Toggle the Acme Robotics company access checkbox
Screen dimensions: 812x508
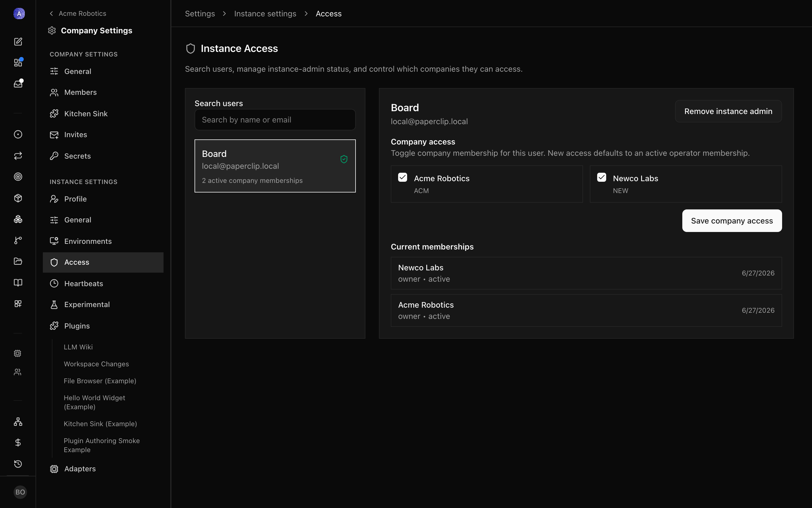coord(403,178)
